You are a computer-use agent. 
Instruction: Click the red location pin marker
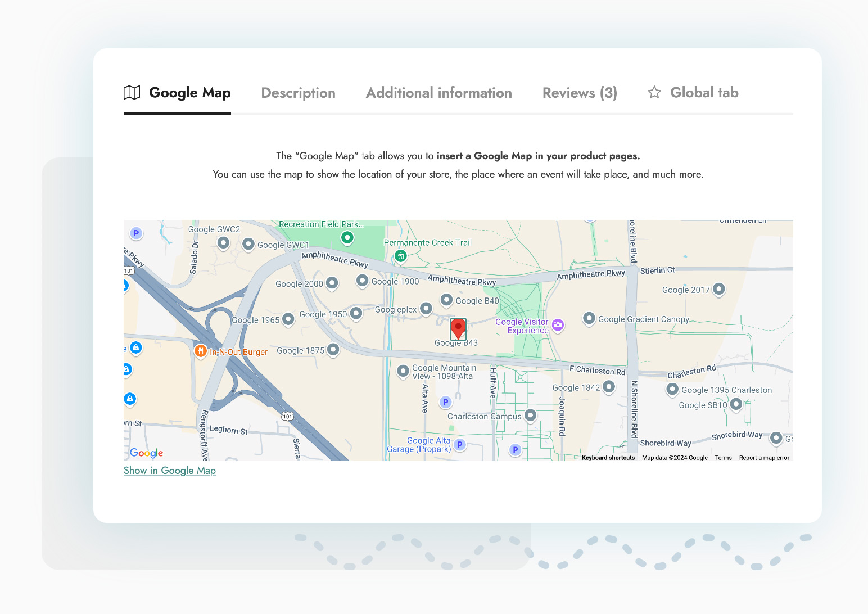458,328
